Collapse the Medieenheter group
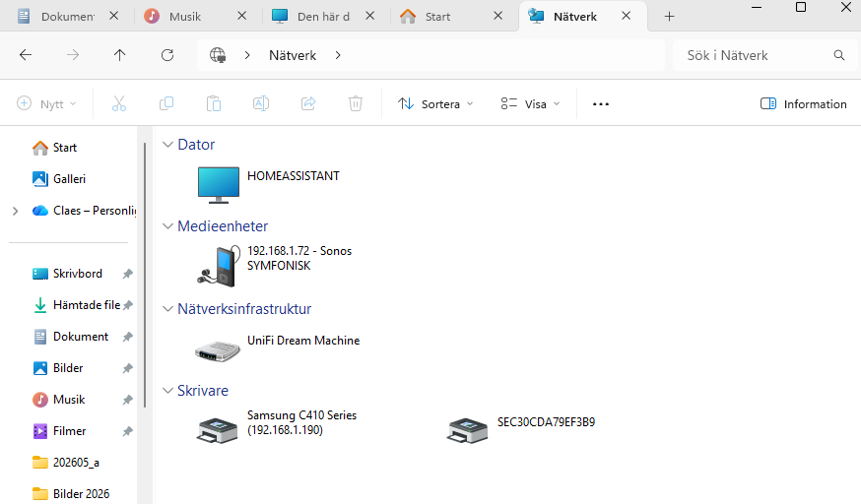This screenshot has height=504, width=861. pos(167,226)
